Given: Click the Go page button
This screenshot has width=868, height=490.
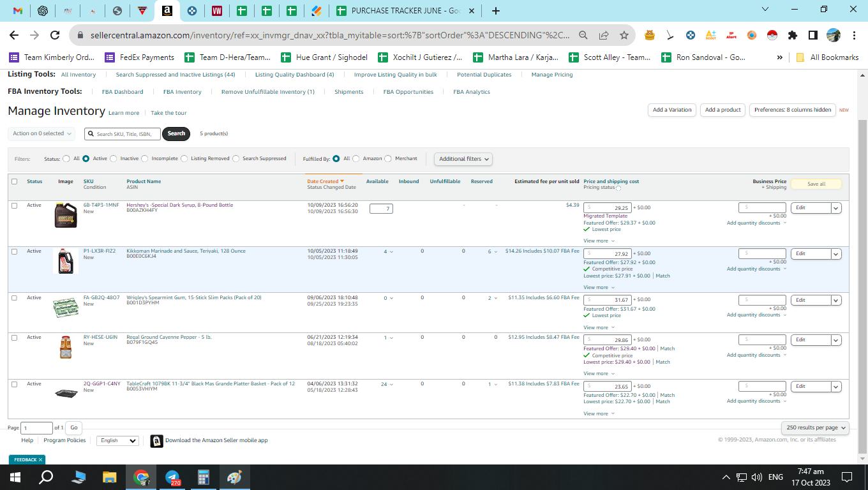Looking at the screenshot, I should [x=74, y=428].
